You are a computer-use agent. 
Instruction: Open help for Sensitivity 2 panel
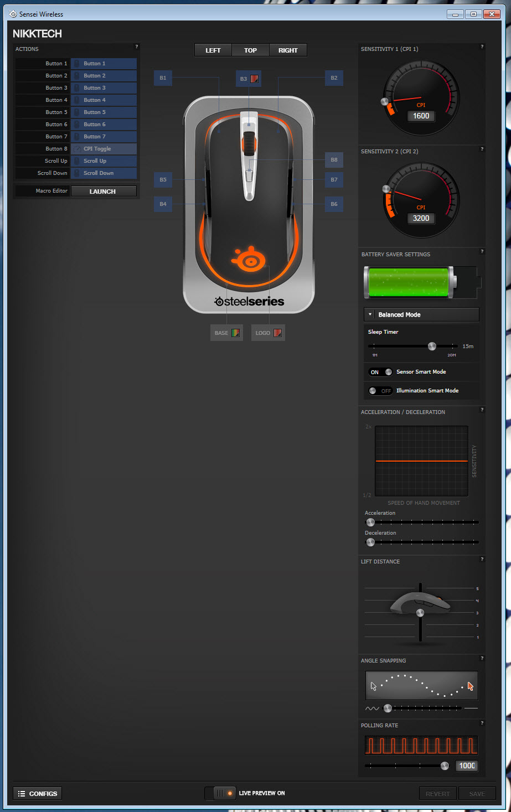[482, 149]
